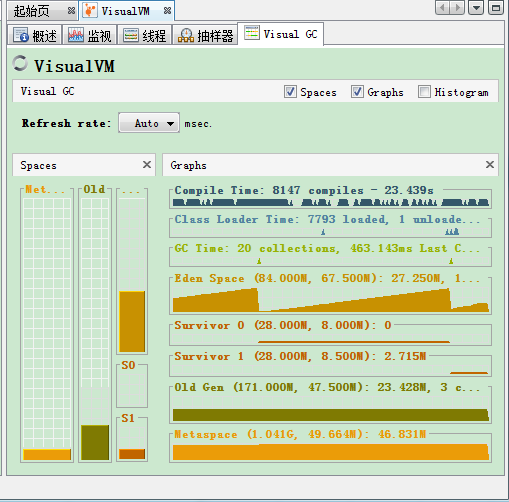The width and height of the screenshot is (509, 502).
Task: Open the 概述 overview tab
Action: click(35, 35)
